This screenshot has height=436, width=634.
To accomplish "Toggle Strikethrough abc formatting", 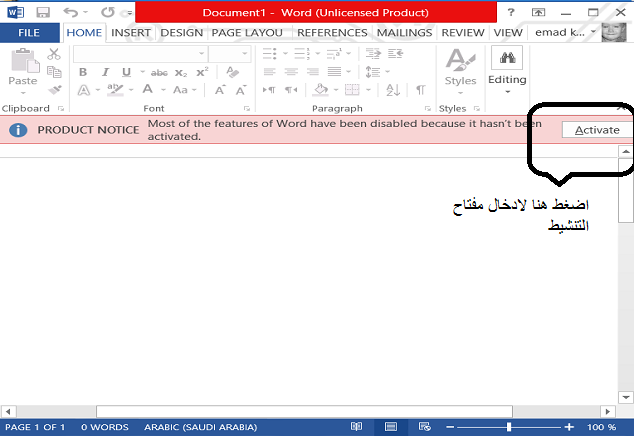I will [159, 73].
